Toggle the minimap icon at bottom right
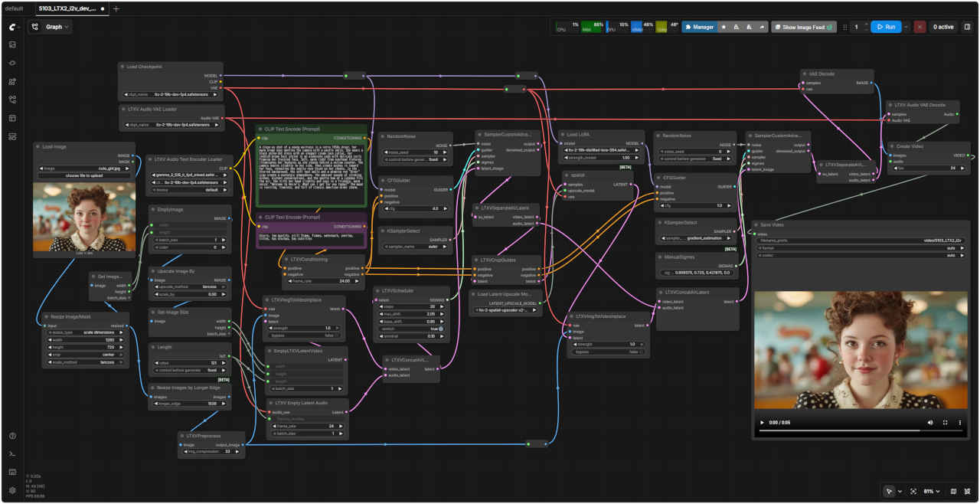 (953, 491)
